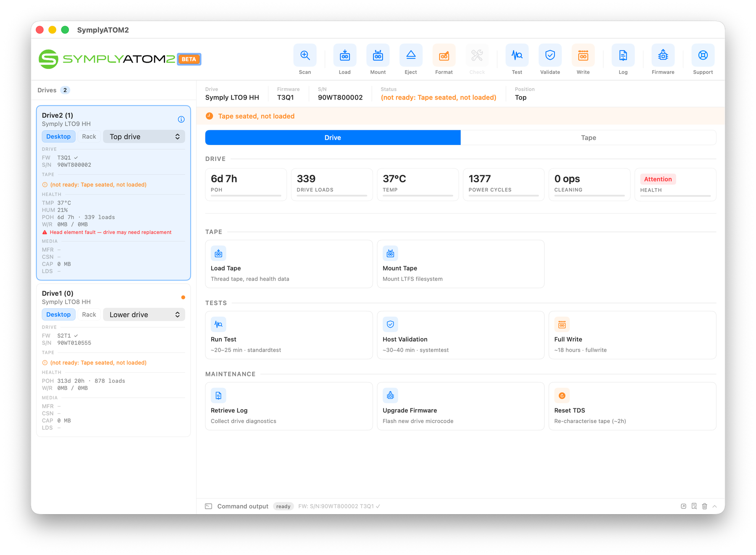
Task: Select Rack mode for Drive2
Action: [89, 137]
